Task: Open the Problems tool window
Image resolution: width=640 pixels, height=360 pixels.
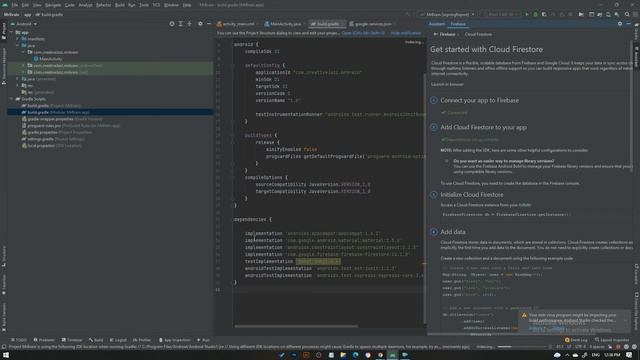Action: [x=44, y=340]
